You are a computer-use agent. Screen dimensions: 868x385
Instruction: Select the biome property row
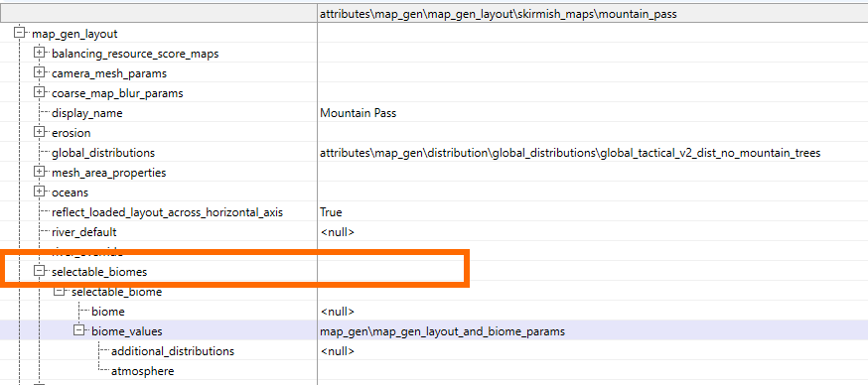(x=108, y=312)
